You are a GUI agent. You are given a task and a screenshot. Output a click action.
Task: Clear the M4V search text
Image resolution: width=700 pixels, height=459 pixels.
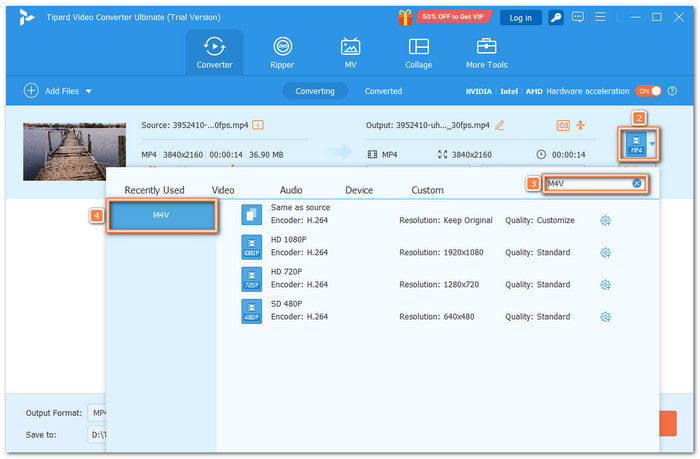point(637,184)
